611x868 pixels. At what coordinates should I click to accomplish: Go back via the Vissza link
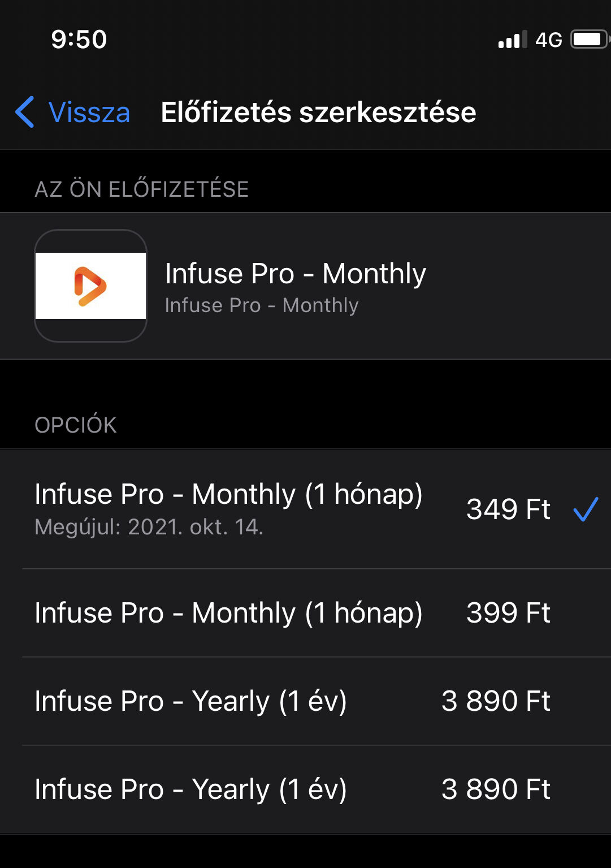(x=89, y=112)
